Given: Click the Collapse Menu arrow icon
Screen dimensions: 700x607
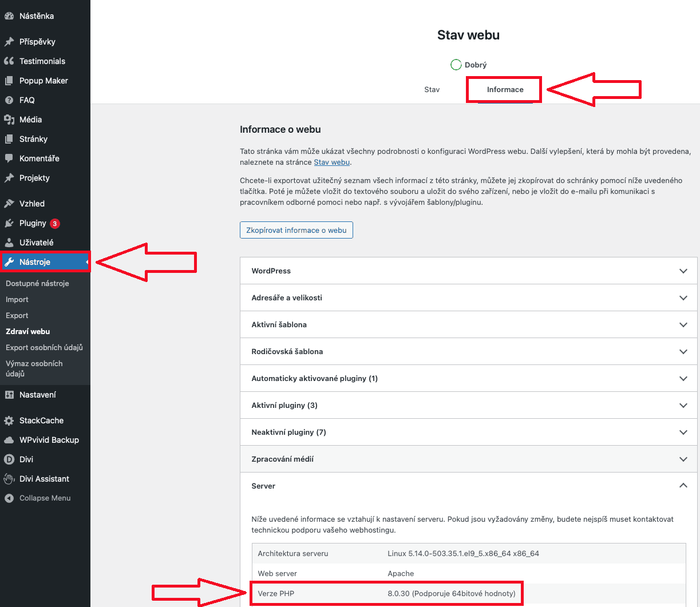Looking at the screenshot, I should [9, 498].
